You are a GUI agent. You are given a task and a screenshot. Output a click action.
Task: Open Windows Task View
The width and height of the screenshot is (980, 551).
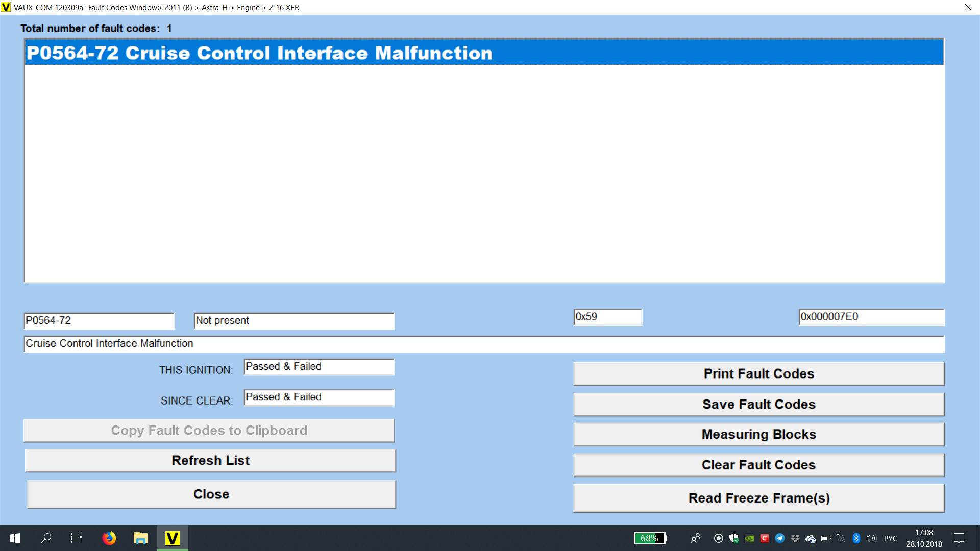click(77, 538)
